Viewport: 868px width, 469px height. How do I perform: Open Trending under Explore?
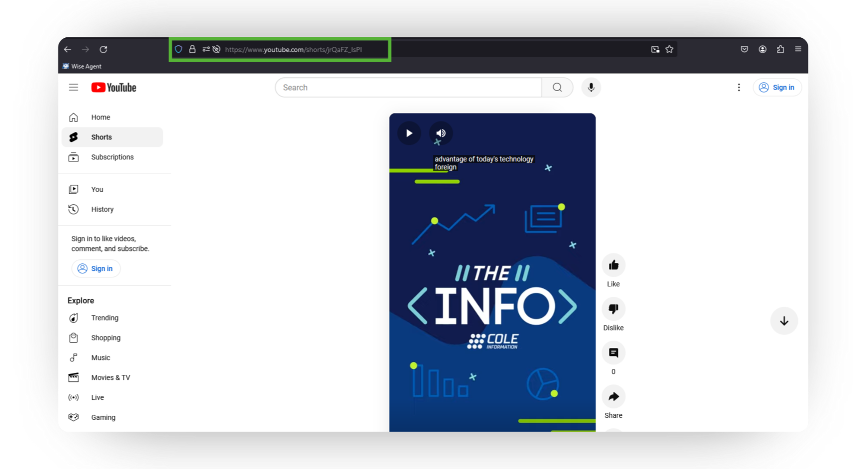(112, 318)
